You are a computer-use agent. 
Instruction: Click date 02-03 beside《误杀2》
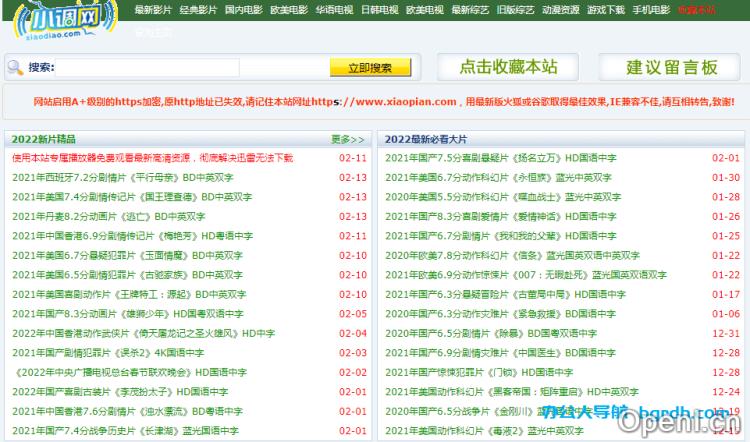click(x=353, y=353)
